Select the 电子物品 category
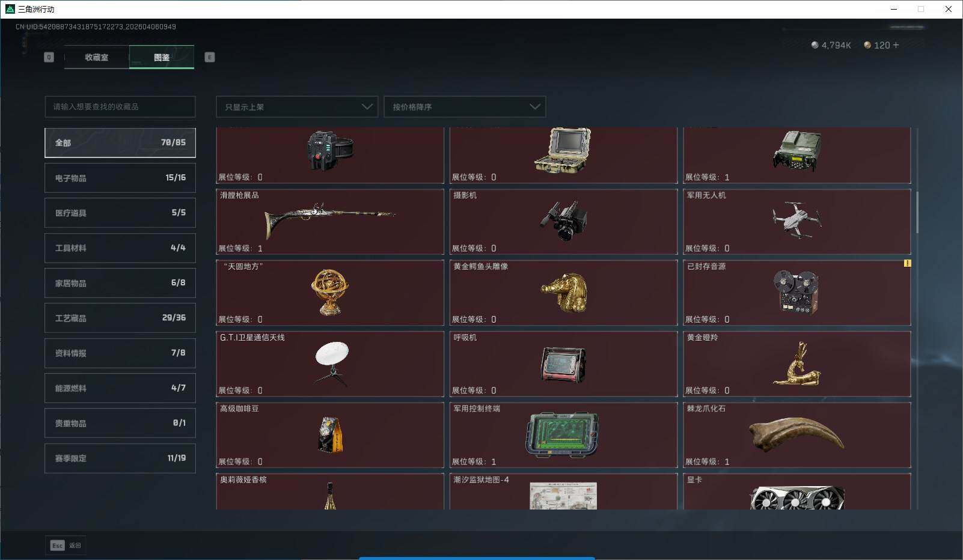This screenshot has width=963, height=560. click(x=120, y=177)
